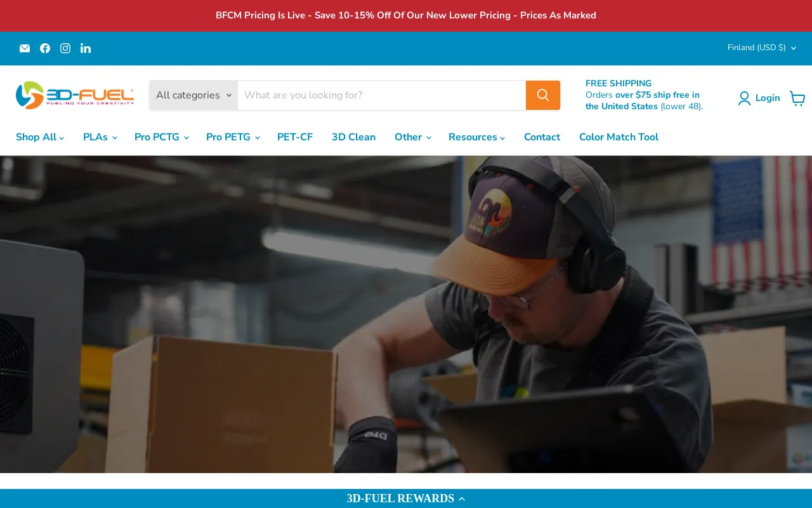Screen dimensions: 812x508
Task: Click the LinkedIn social icon
Action: pyautogui.click(x=86, y=48)
